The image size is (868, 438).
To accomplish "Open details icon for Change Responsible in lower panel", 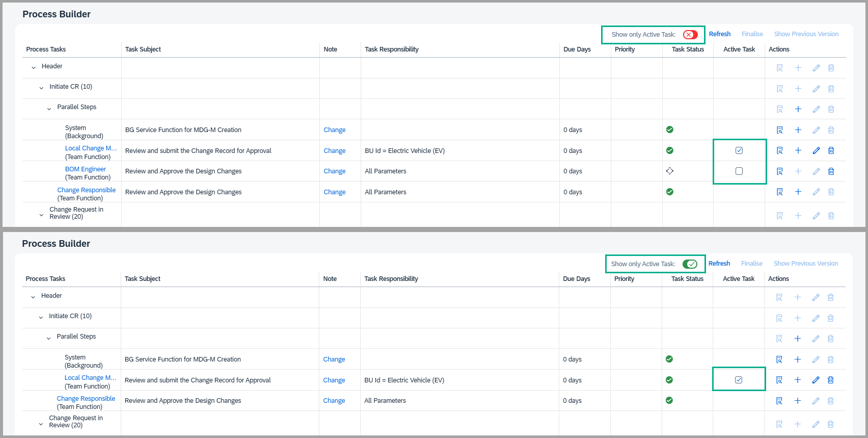I will pyautogui.click(x=779, y=401).
